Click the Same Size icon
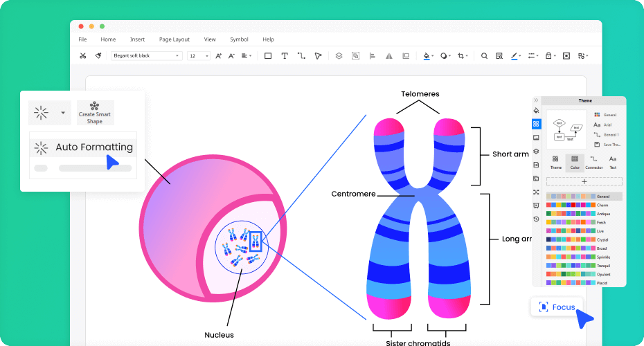 406,56
